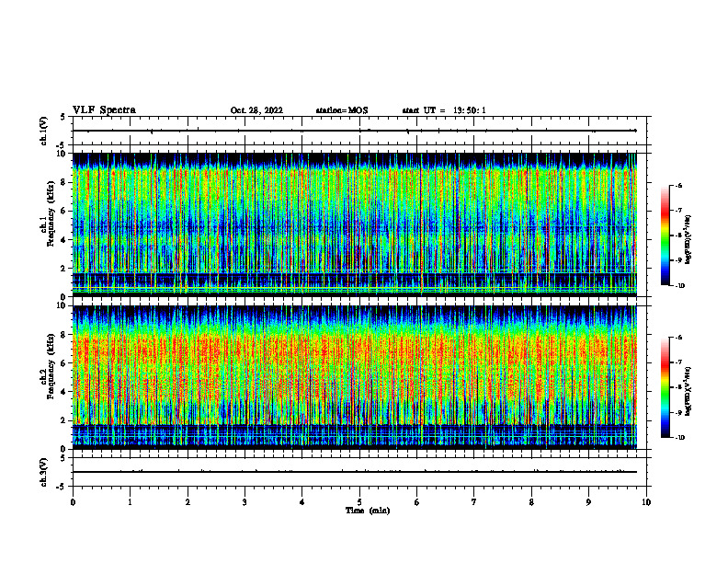Click the x-axis tick label "3"
Viewport: 728px width, 563px height.
245,502
